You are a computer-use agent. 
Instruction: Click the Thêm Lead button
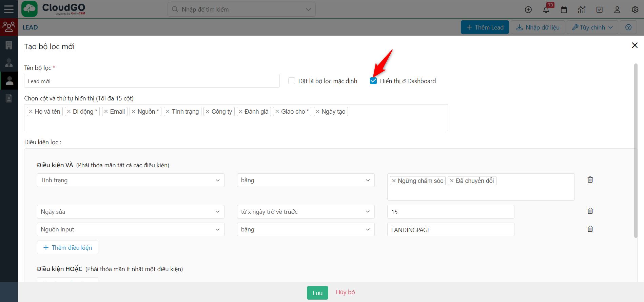485,27
